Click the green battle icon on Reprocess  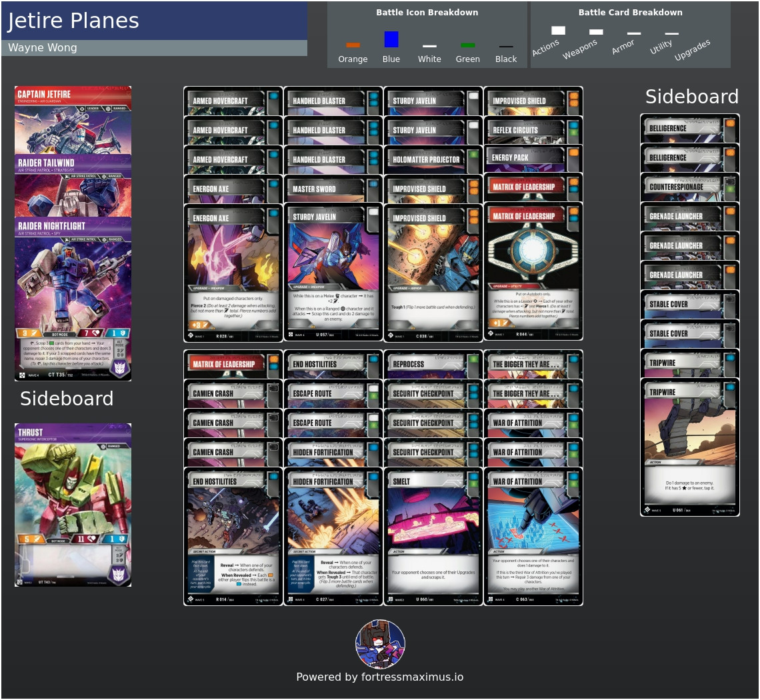(x=473, y=359)
